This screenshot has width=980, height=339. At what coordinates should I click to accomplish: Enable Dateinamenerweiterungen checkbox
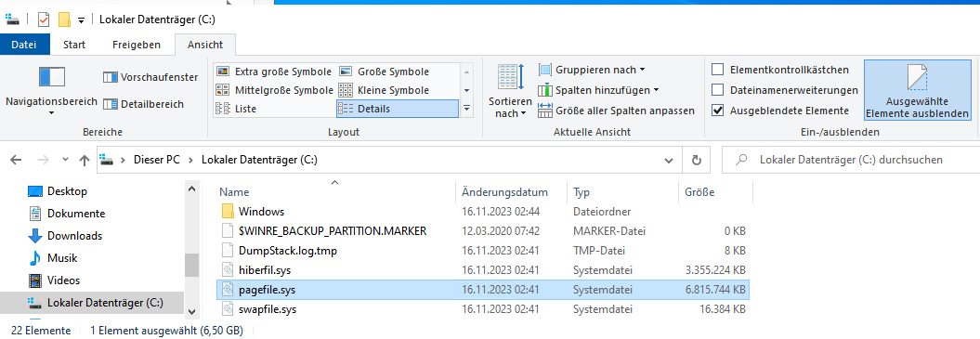coord(718,90)
